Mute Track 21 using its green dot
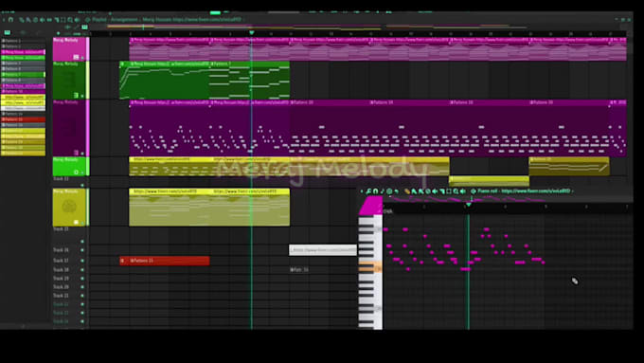Image resolution: width=644 pixels, height=363 pixels. tap(82, 296)
